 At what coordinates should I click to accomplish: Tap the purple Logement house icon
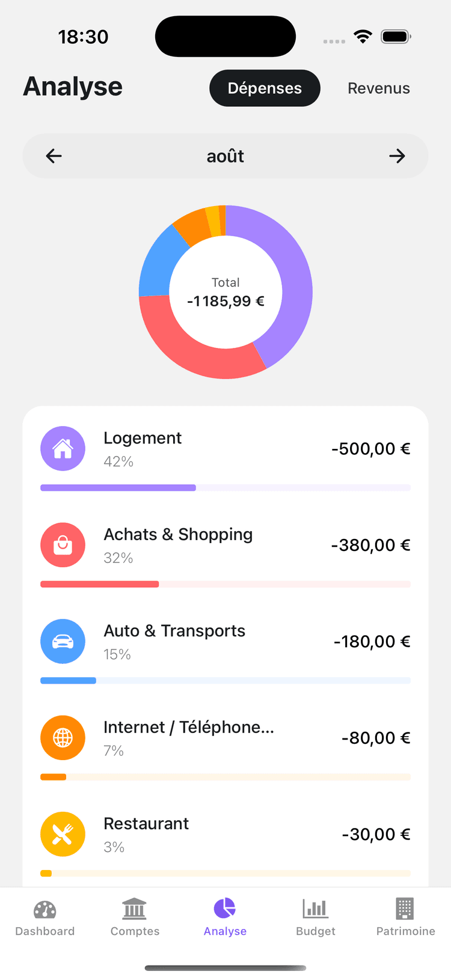(x=63, y=449)
